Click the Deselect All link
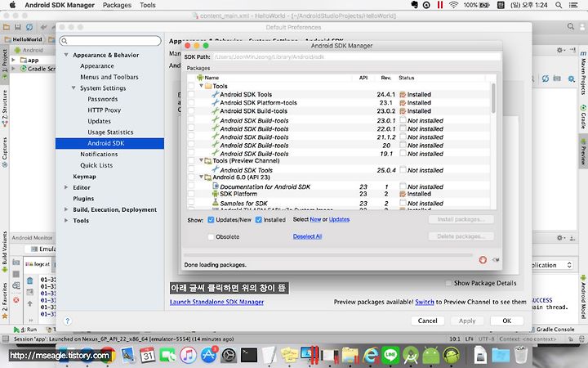This screenshot has height=368, width=588. [x=308, y=236]
